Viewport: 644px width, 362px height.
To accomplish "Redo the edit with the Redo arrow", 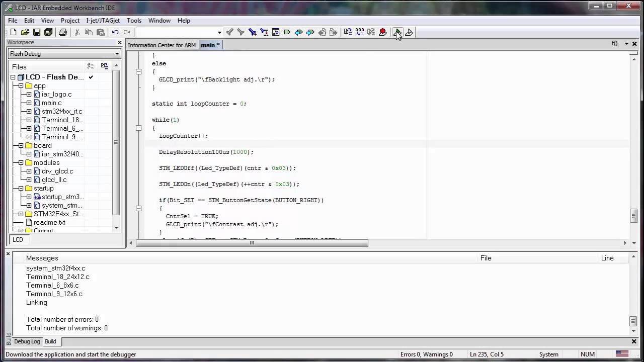I will (127, 32).
